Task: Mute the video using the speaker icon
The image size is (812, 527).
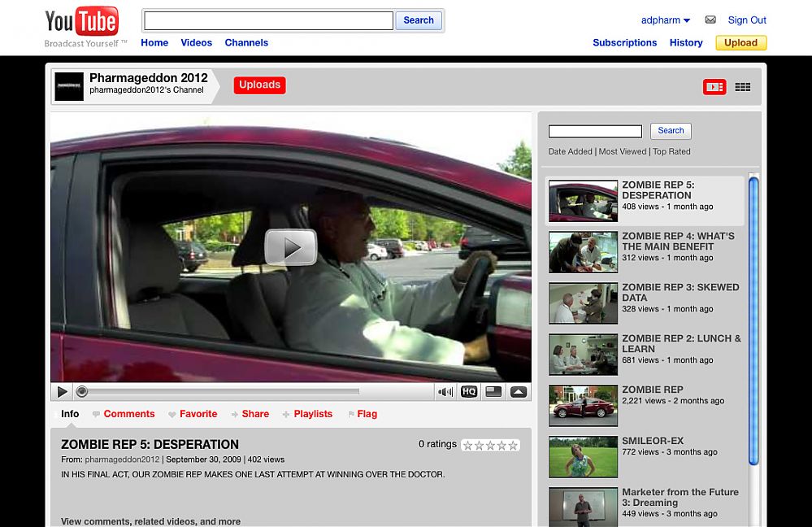Action: click(x=445, y=392)
